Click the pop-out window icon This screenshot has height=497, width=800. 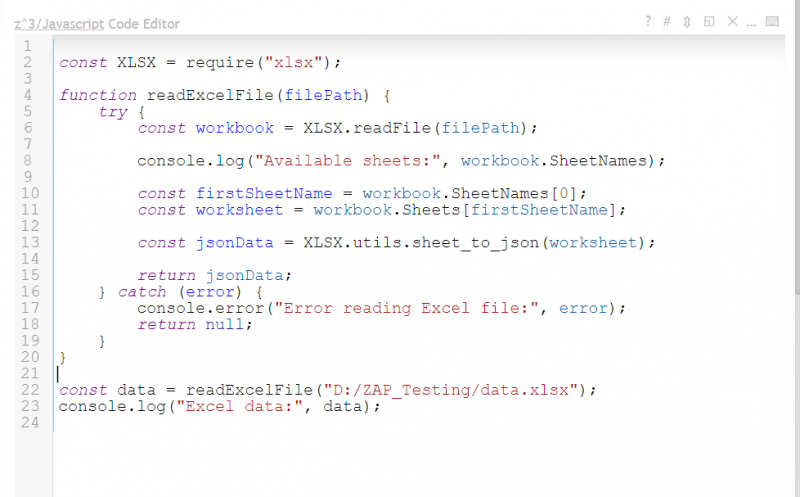[709, 21]
